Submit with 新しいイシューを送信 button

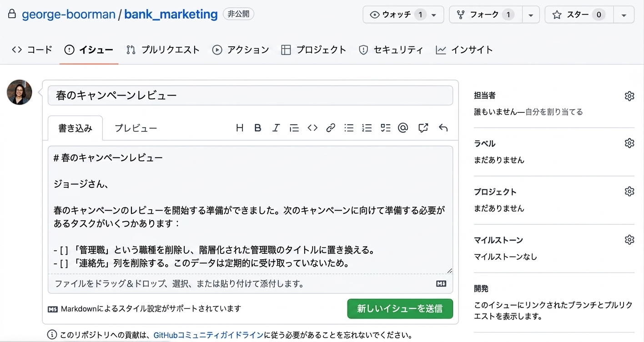pyautogui.click(x=400, y=309)
